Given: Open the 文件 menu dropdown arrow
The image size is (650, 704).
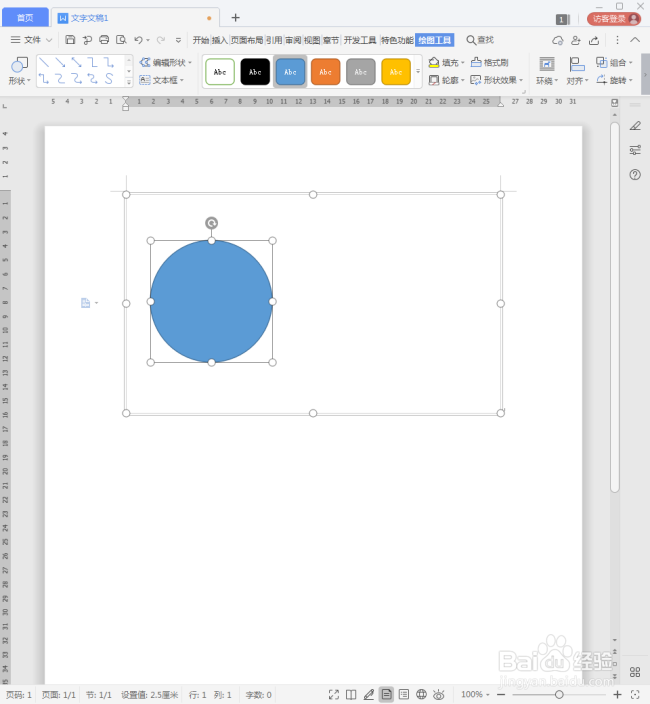Looking at the screenshot, I should [x=49, y=40].
